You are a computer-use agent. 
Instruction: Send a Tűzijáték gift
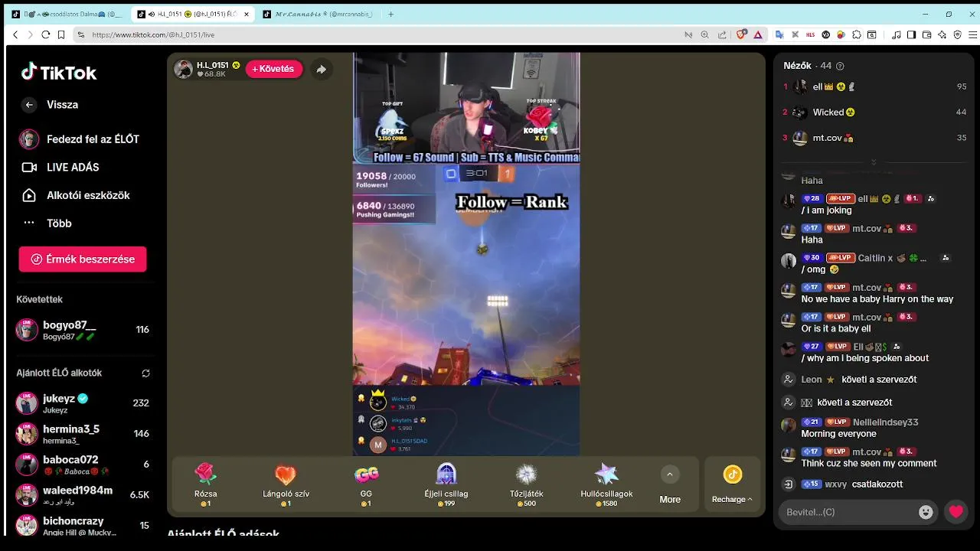pyautogui.click(x=527, y=484)
